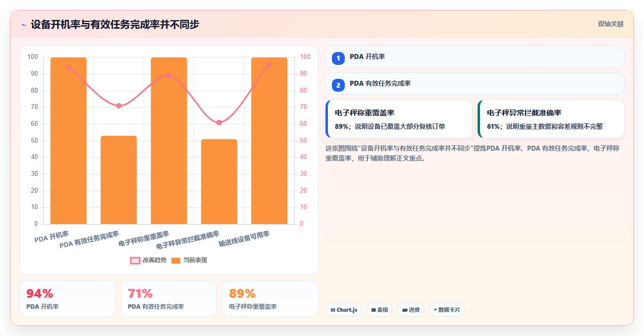Click the trend line point at 89
Image resolution: width=644 pixels, height=336 pixels.
click(x=169, y=76)
